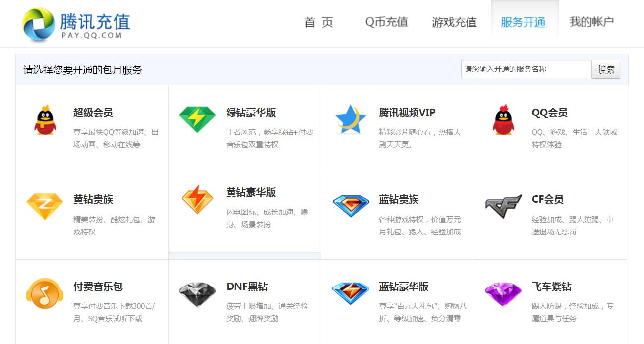The width and height of the screenshot is (644, 344).
Task: Open the 付费音乐包 music note icon
Action: click(45, 293)
